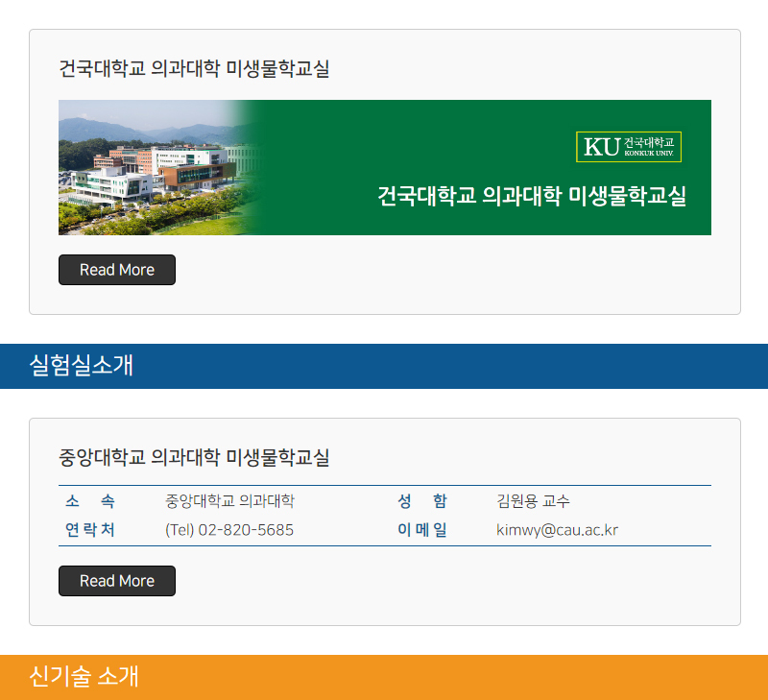Click the 건국대학교 의과대학 미생물학교실 card title
This screenshot has width=768, height=700.
(194, 68)
